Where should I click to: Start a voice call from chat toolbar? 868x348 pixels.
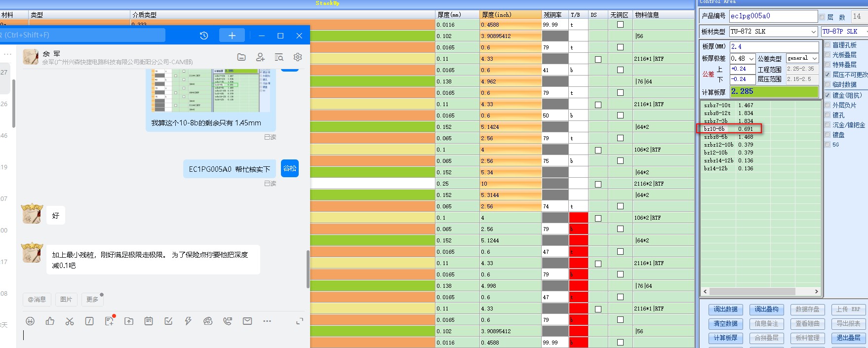[228, 321]
